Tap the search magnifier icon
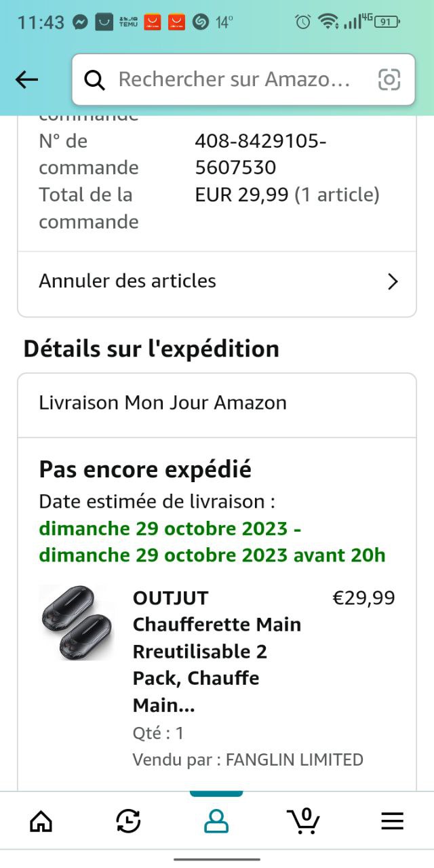Viewport: 434px width, 868px height. (x=94, y=80)
